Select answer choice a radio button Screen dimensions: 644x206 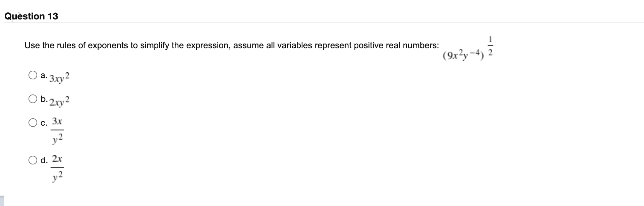33,75
